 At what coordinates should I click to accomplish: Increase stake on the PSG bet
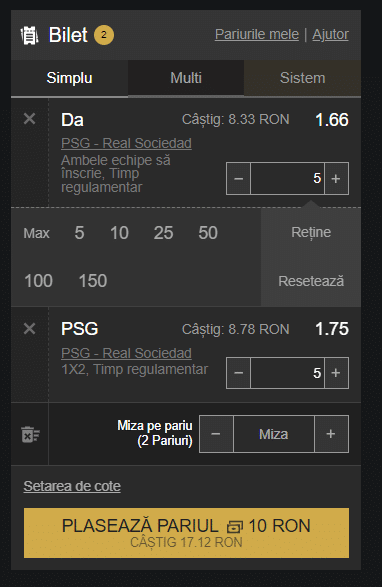(x=336, y=373)
